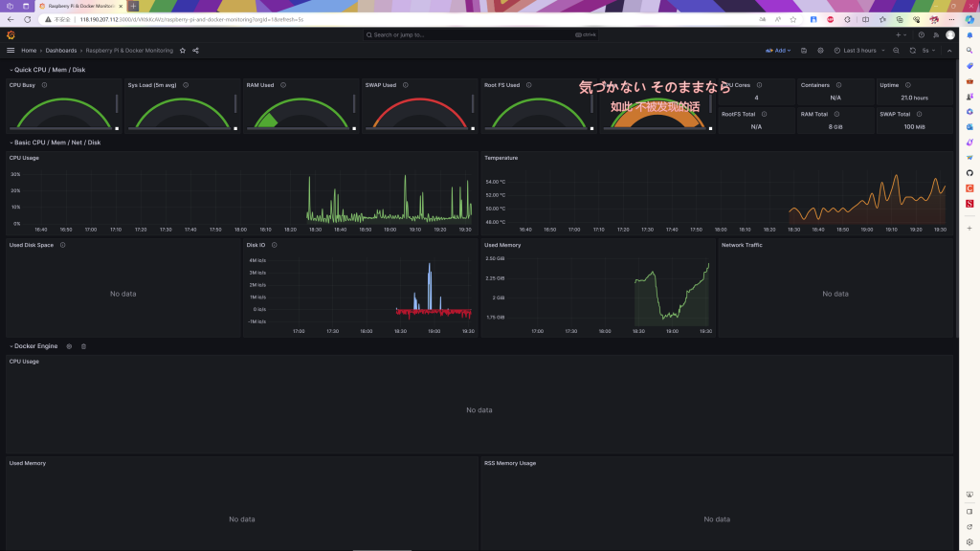Save the dashboard with the disk icon

(x=804, y=51)
